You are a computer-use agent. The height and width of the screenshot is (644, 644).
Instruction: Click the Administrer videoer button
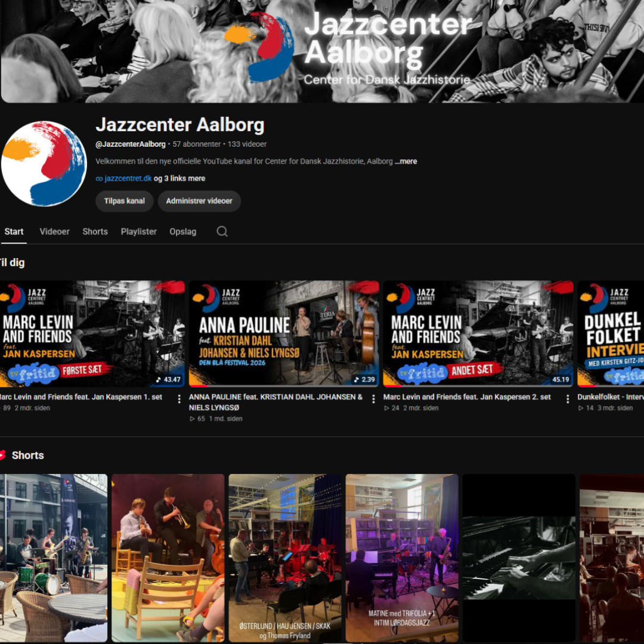point(199,202)
